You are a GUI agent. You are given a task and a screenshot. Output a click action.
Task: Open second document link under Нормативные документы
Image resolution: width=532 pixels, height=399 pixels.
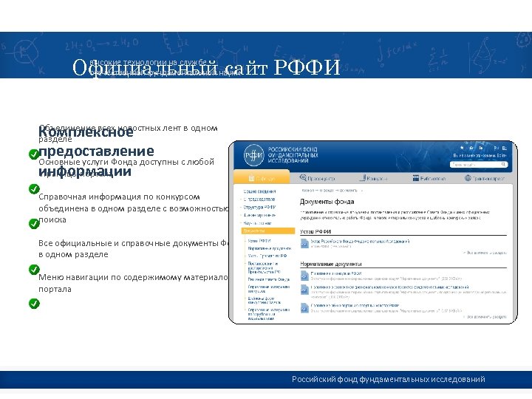tap(389, 287)
